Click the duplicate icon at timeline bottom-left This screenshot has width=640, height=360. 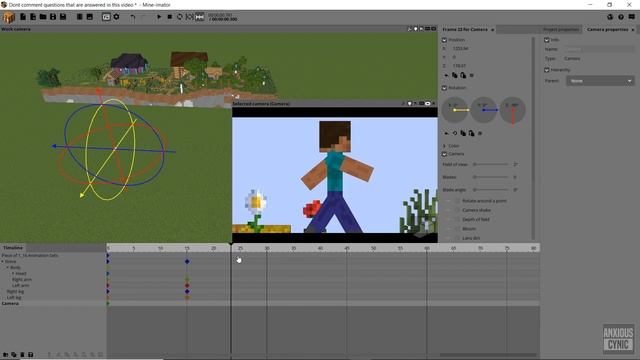point(13,355)
